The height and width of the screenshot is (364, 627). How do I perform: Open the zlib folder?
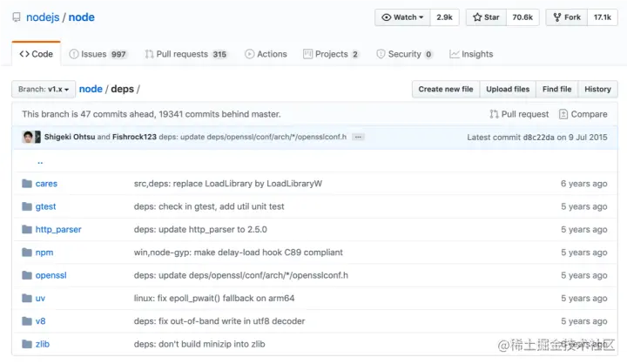tap(43, 344)
